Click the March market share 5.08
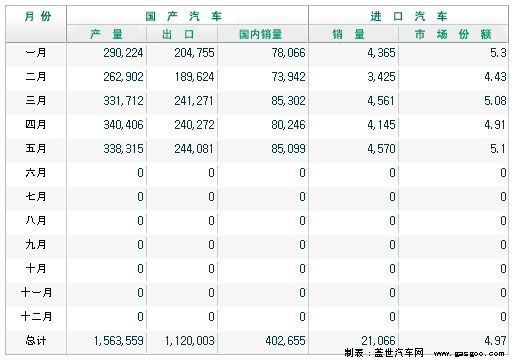Screen dimensions: 514x360 495,101
